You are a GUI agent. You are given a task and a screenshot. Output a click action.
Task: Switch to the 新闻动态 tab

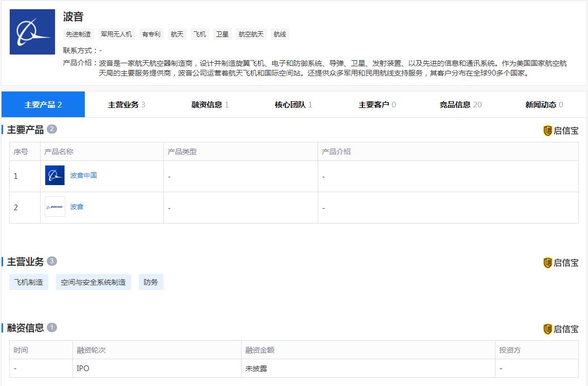coord(544,105)
